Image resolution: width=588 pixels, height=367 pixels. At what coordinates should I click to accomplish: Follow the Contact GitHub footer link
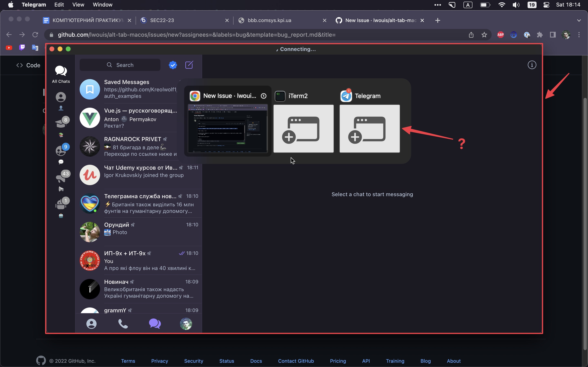click(296, 361)
